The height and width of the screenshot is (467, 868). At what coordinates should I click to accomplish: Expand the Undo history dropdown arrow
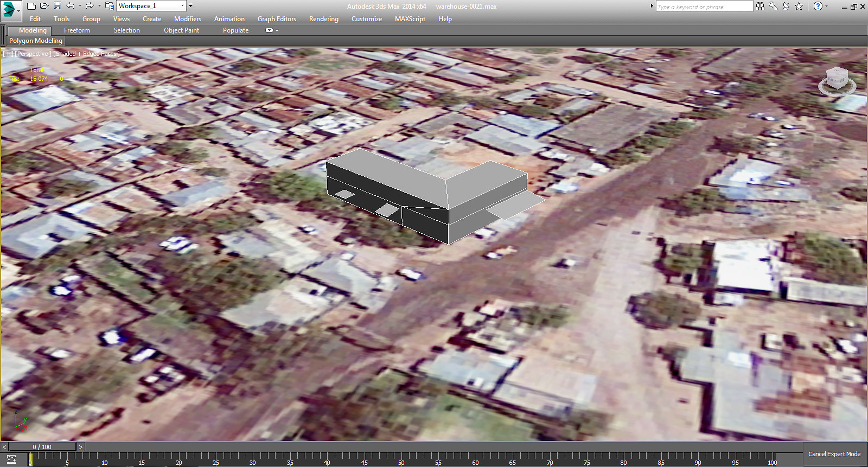coord(80,6)
